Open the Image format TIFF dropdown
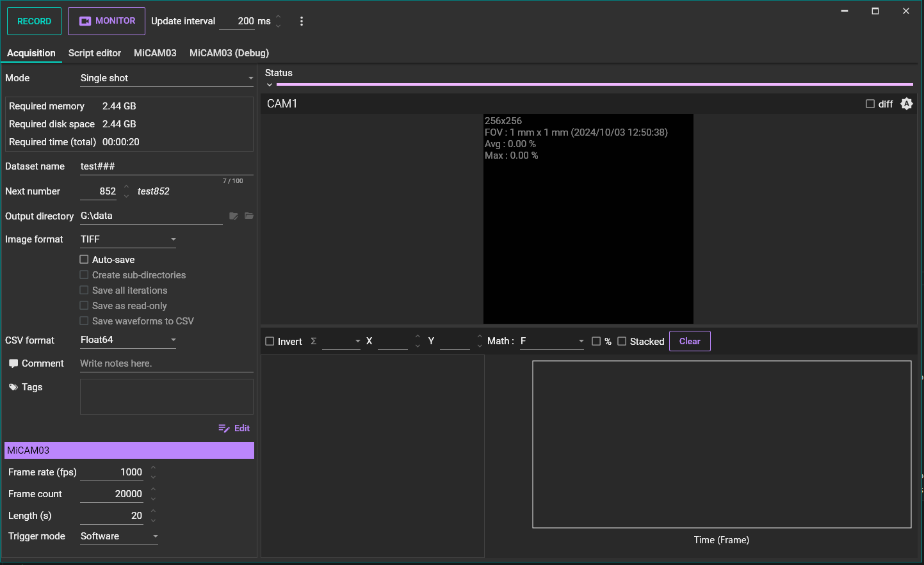Image resolution: width=924 pixels, height=565 pixels. (x=128, y=239)
